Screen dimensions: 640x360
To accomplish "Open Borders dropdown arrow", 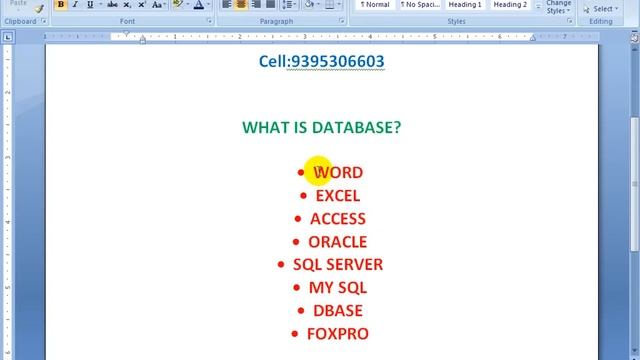I will click(339, 4).
